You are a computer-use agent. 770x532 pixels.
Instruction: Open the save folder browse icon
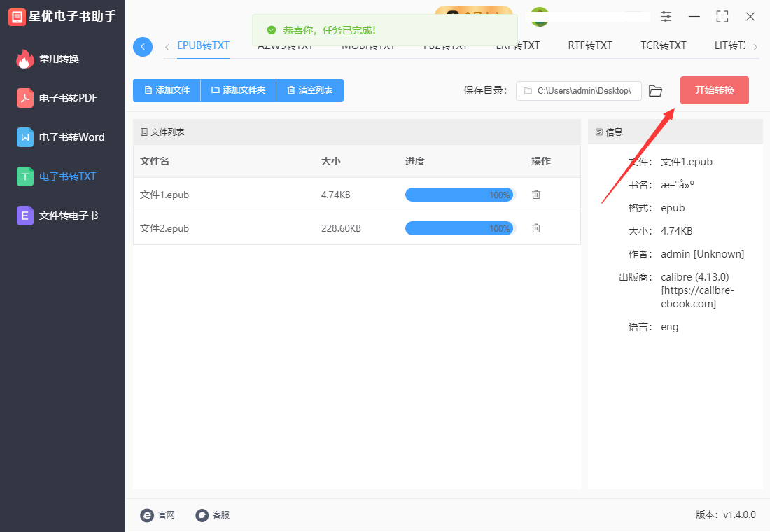click(x=655, y=91)
